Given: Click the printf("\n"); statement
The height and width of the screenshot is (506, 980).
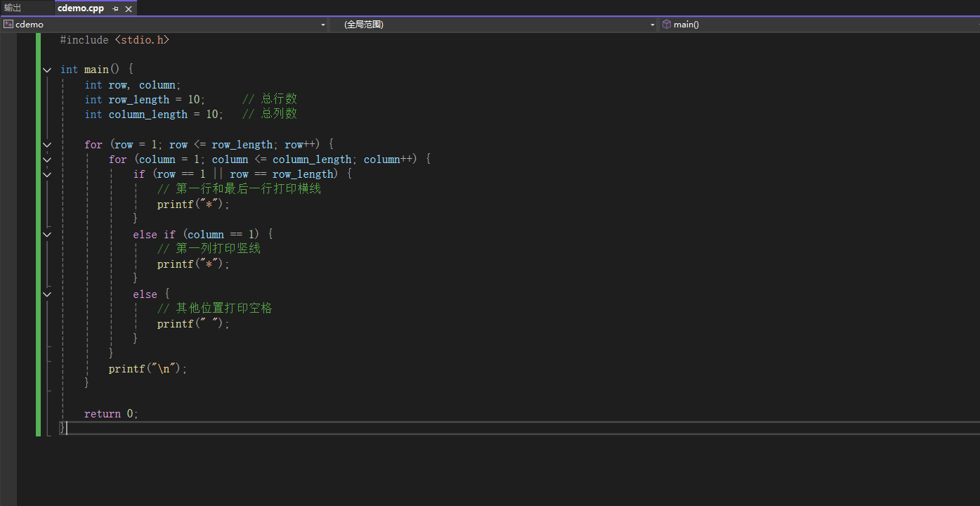Looking at the screenshot, I should click(x=148, y=369).
